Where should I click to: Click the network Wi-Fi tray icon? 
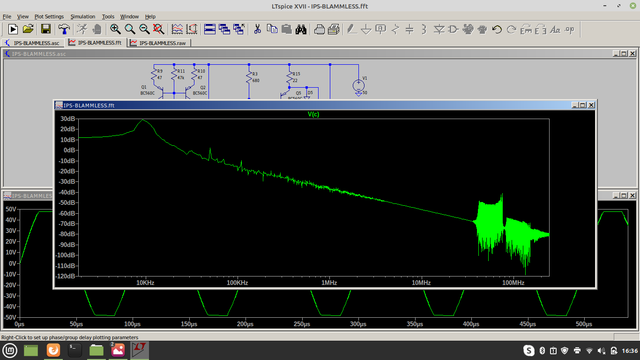click(x=589, y=351)
